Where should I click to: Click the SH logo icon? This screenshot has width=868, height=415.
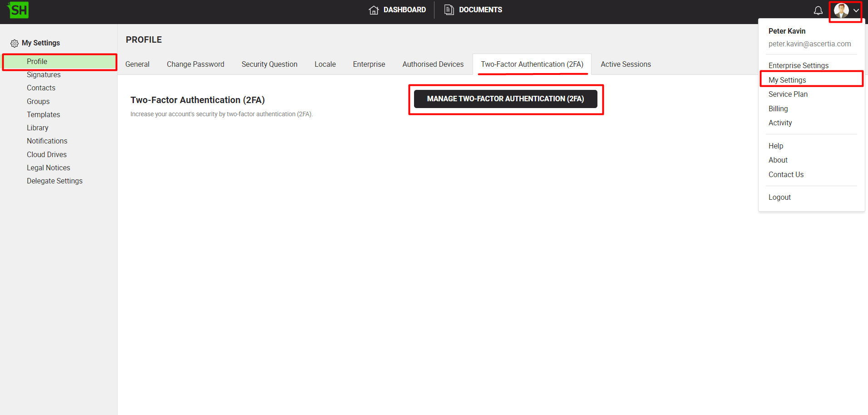(18, 10)
